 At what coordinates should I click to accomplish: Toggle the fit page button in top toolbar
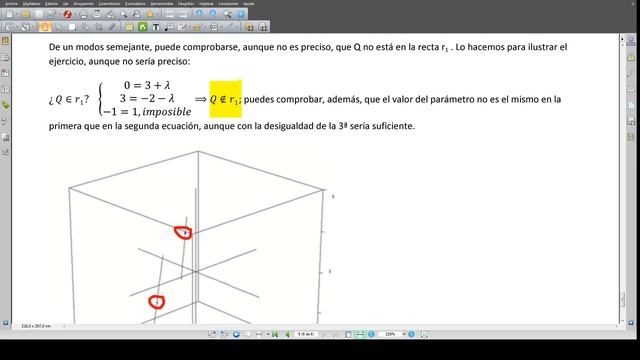tap(183, 14)
